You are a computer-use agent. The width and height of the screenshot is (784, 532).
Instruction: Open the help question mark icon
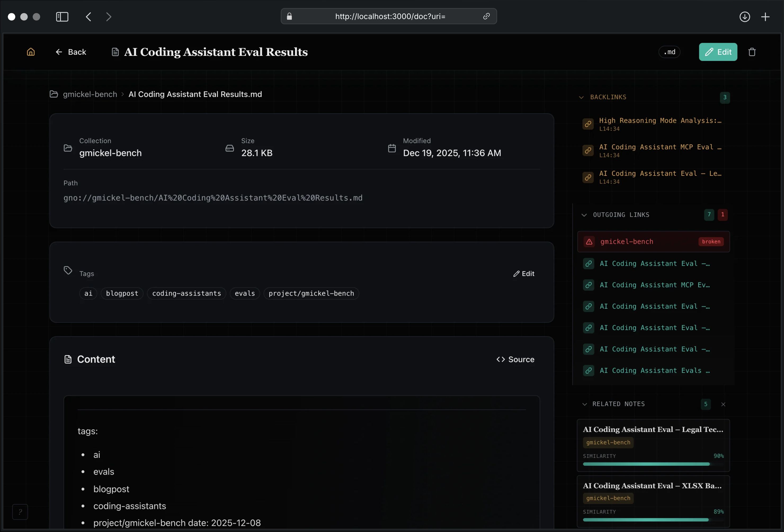coord(20,512)
